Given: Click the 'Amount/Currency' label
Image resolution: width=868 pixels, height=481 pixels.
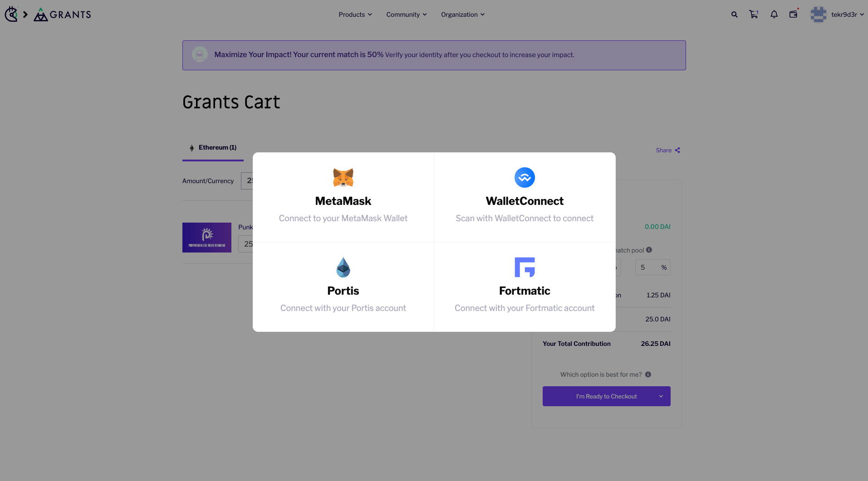Looking at the screenshot, I should coord(208,181).
